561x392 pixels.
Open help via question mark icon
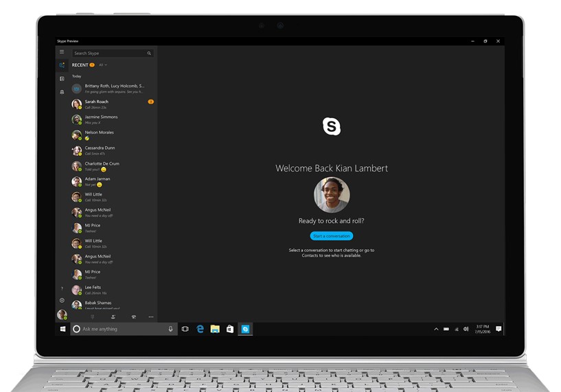tap(62, 288)
